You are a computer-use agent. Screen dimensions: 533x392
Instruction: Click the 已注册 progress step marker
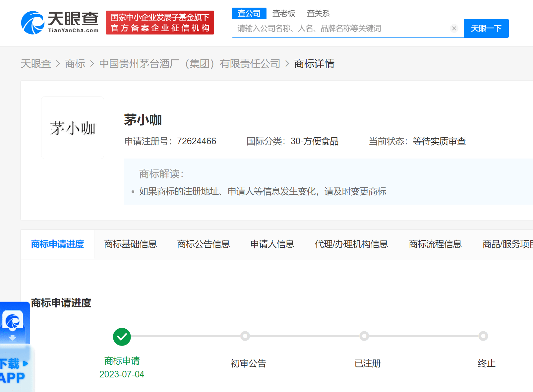(x=364, y=336)
